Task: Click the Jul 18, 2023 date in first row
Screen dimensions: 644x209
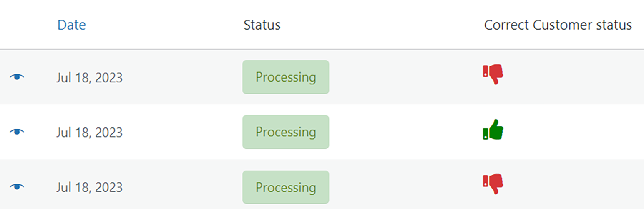Action: (x=90, y=78)
